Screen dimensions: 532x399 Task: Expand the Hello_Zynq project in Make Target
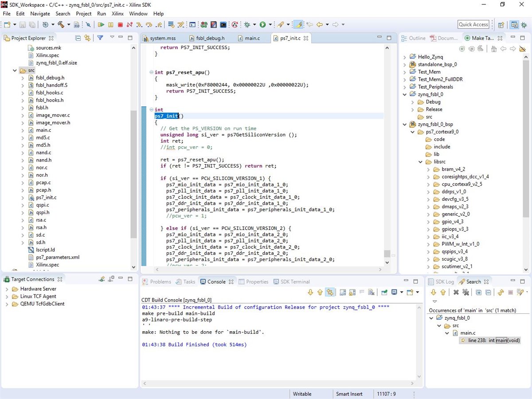click(404, 57)
